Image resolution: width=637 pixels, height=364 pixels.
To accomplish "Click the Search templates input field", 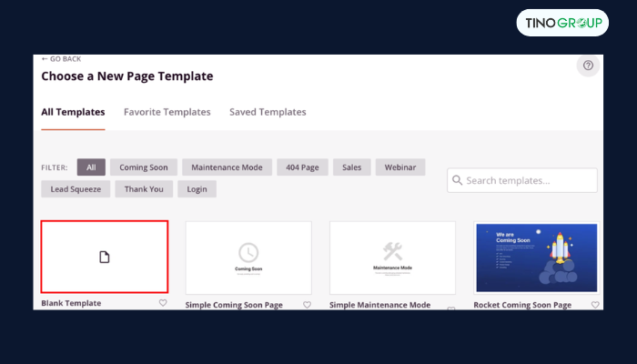I will [x=528, y=181].
